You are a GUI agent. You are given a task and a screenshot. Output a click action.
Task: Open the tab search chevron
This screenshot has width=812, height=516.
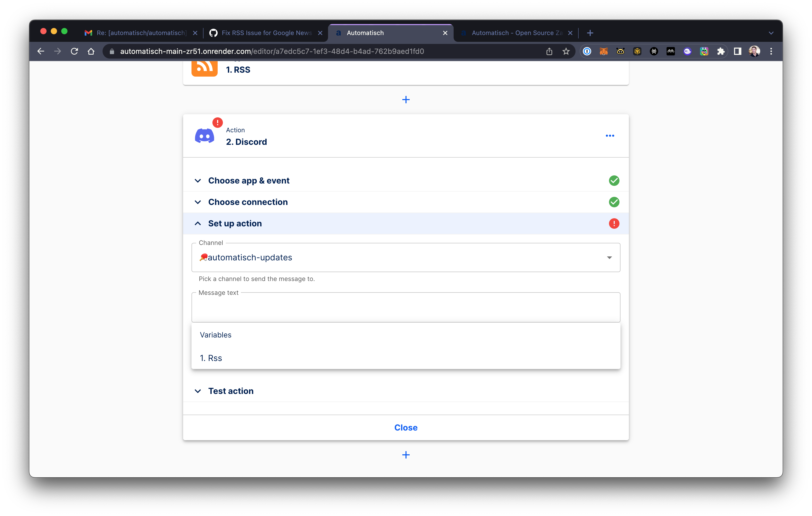(x=771, y=33)
